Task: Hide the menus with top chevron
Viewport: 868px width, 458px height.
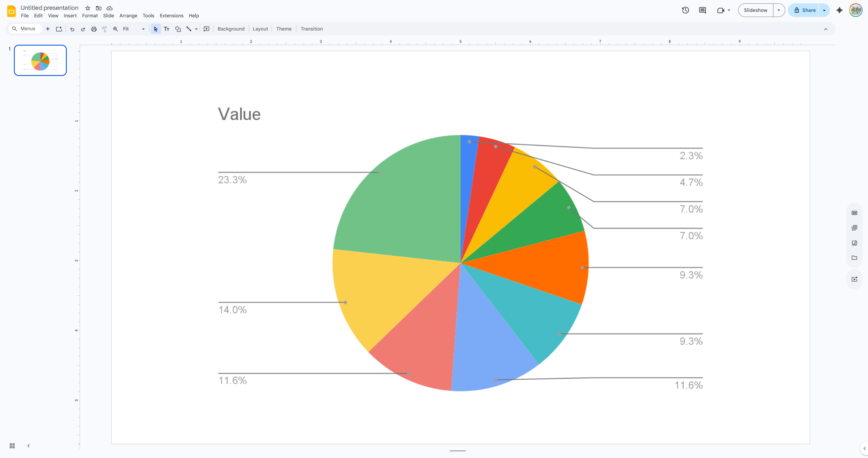Action: (826, 29)
